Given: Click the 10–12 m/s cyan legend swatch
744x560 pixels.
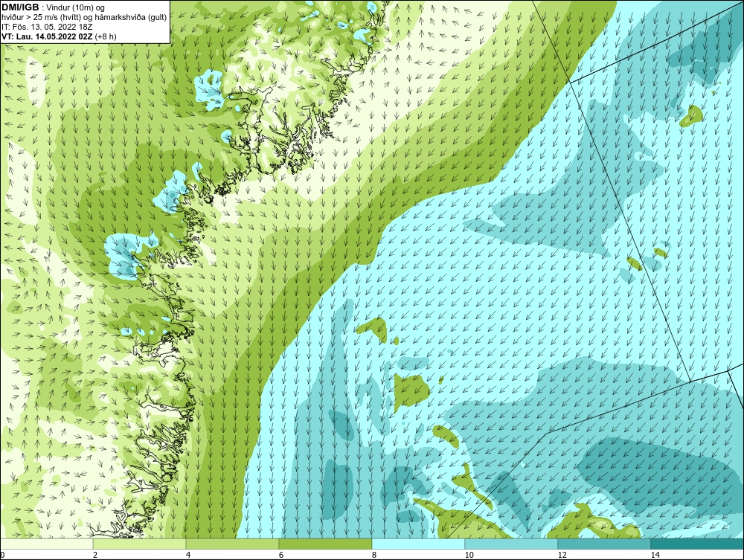Looking at the screenshot, I should point(512,544).
